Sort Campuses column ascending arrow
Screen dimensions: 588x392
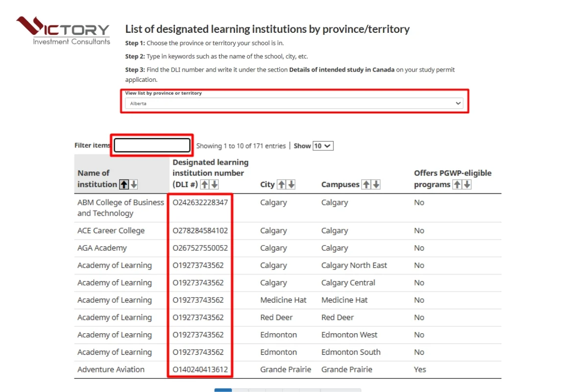366,184
